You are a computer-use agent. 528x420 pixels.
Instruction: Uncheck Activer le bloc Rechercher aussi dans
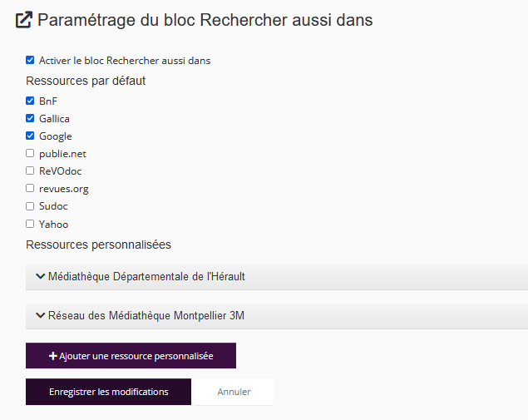(x=30, y=61)
